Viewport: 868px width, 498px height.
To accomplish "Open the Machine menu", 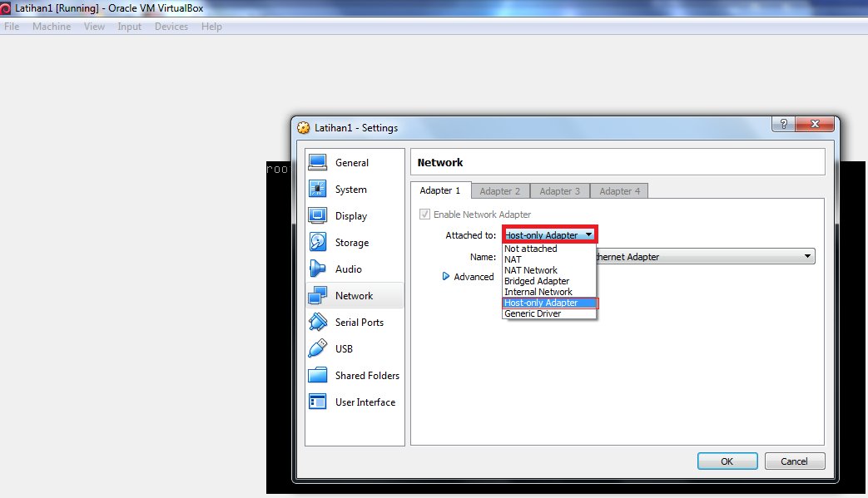I will [52, 27].
